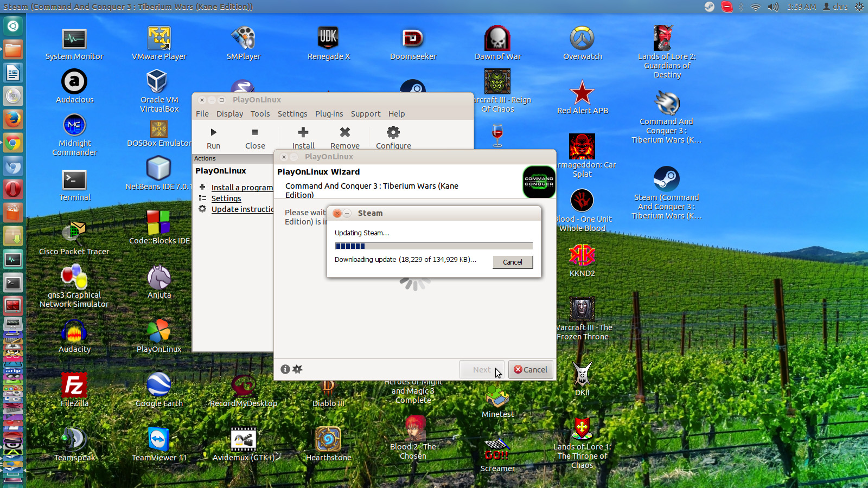The image size is (868, 488).
Task: Click the Update instructions link
Action: (x=242, y=209)
